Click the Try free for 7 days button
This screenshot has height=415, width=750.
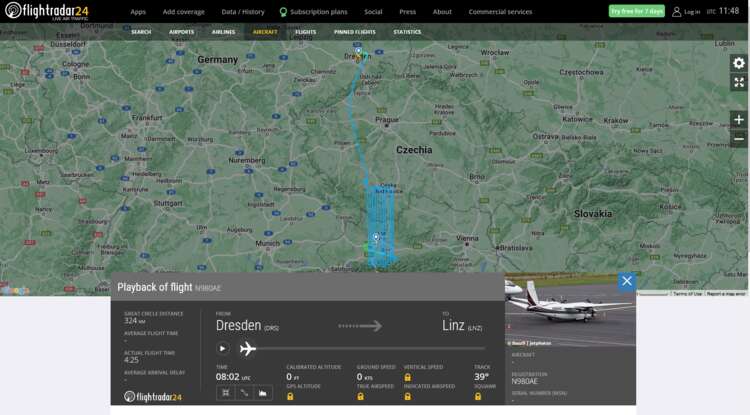click(637, 11)
